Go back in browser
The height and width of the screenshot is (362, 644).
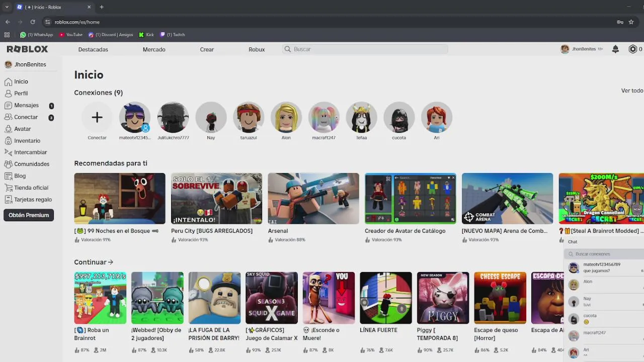[x=8, y=22]
